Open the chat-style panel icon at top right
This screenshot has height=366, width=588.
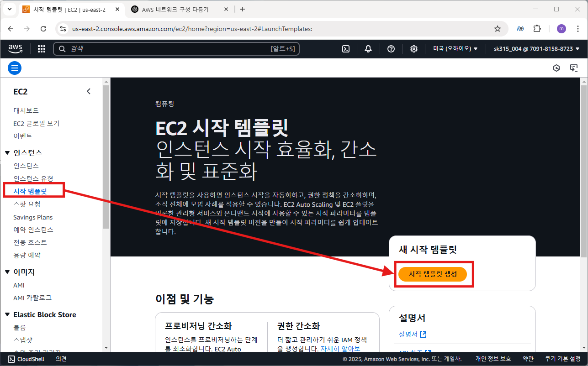[x=574, y=68]
